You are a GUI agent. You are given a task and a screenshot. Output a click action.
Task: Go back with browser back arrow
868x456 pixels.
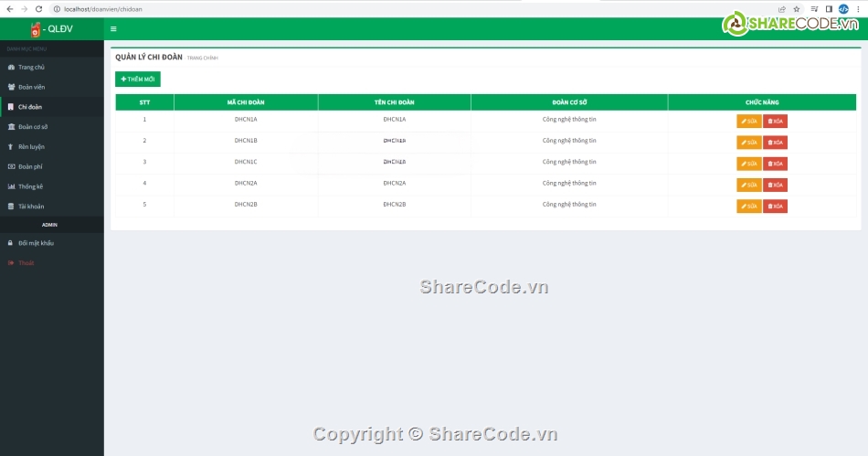point(9,9)
